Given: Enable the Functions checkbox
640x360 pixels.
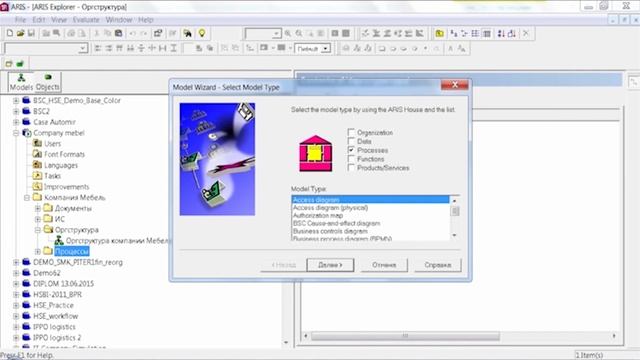Looking at the screenshot, I should (351, 159).
